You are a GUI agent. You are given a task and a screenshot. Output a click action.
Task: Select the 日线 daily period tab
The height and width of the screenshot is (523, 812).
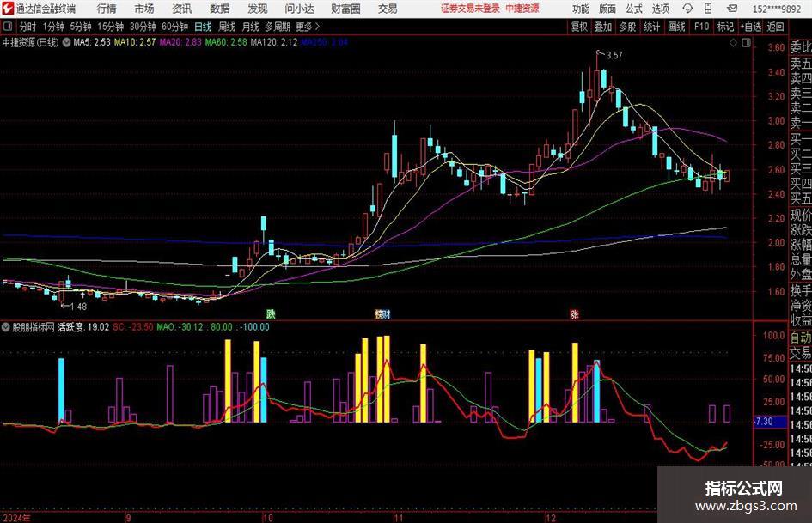(203, 27)
